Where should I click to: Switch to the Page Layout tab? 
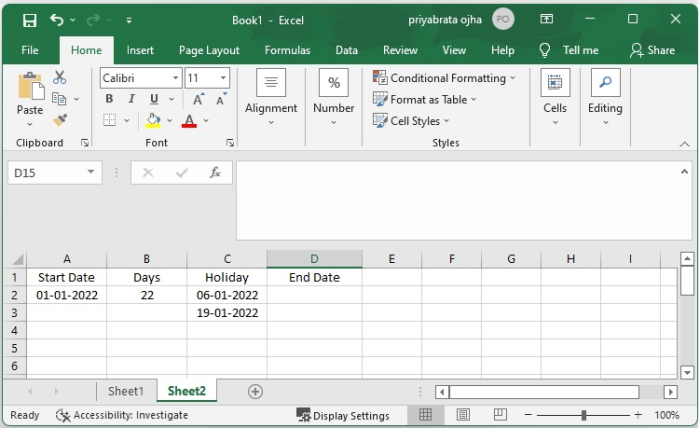(209, 50)
